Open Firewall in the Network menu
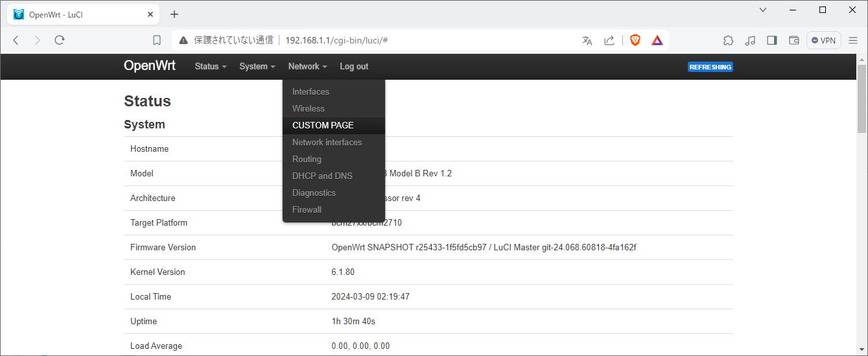 point(334,209)
